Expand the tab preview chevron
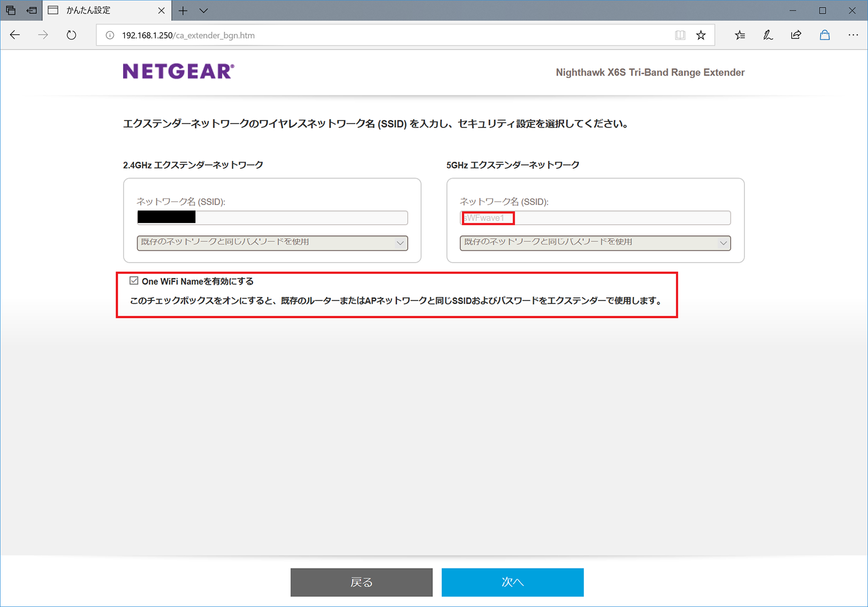Image resolution: width=868 pixels, height=607 pixels. (x=203, y=10)
